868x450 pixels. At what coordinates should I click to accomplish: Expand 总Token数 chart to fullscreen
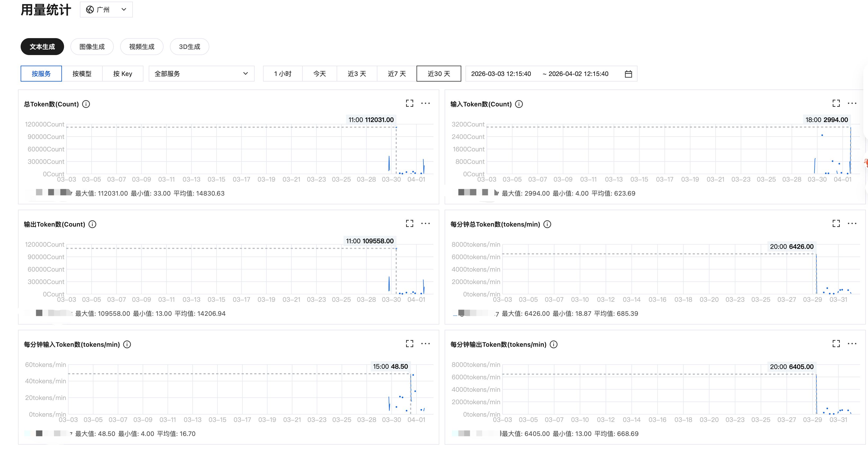coord(409,103)
